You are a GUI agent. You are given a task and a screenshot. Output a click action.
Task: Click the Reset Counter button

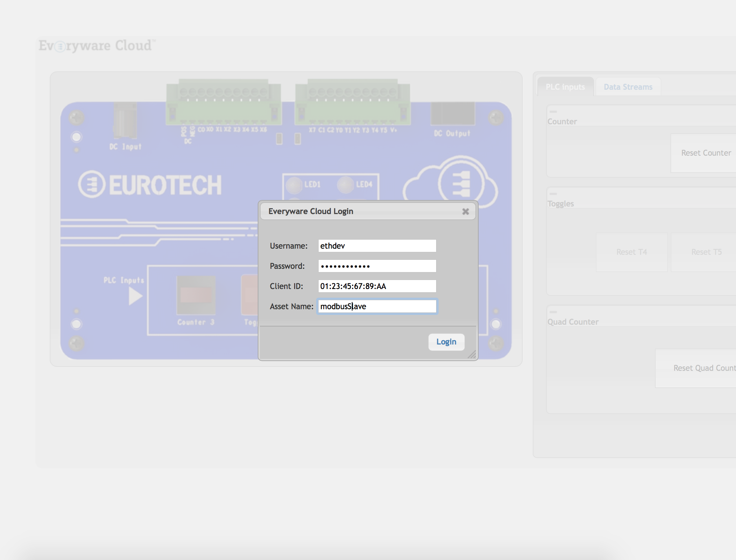706,153
